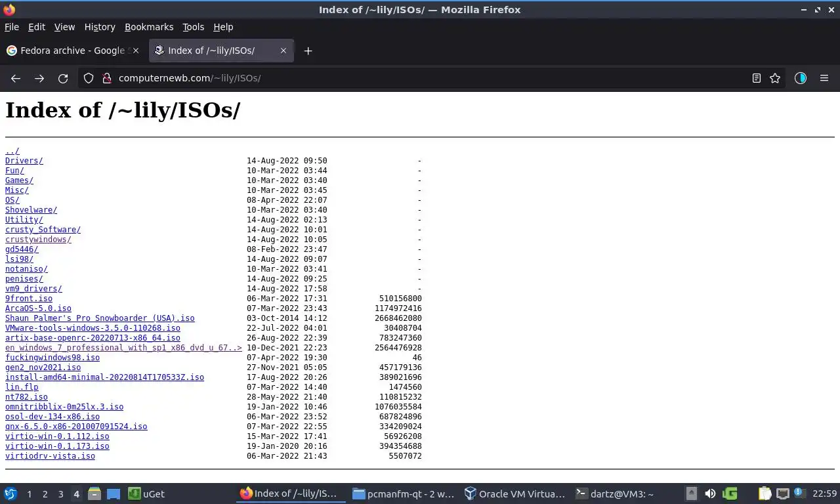Download lin.flp
Screen dimensions: 840x504
[x=22, y=387]
